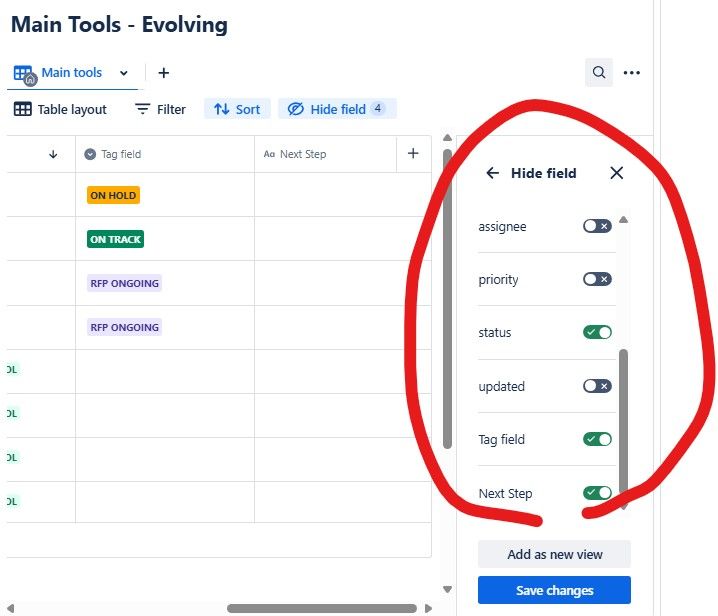Click the sort descending arrow column header
Image resolution: width=718 pixels, height=616 pixels.
(x=53, y=154)
